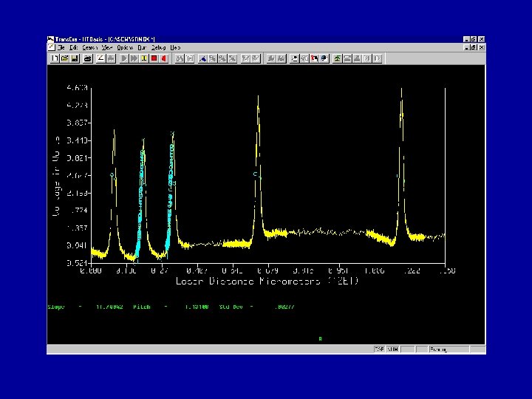Click the Save floppy disk icon
This screenshot has width=532, height=399.
(x=74, y=58)
